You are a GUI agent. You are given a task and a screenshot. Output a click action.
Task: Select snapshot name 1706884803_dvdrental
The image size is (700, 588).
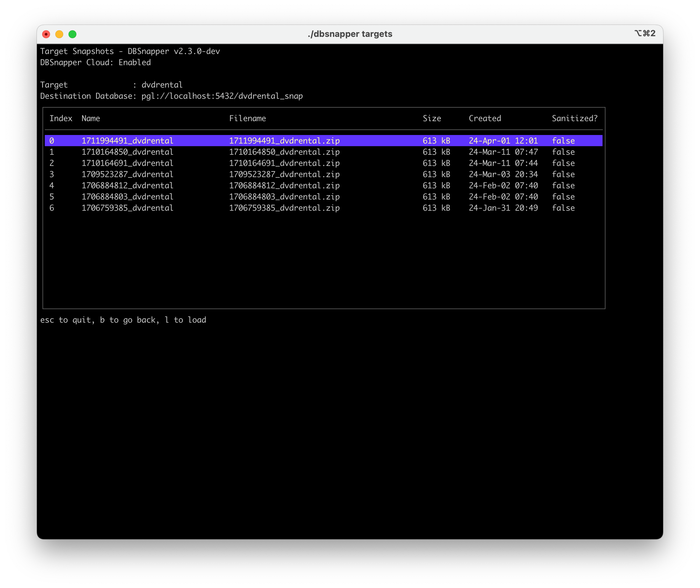click(127, 197)
